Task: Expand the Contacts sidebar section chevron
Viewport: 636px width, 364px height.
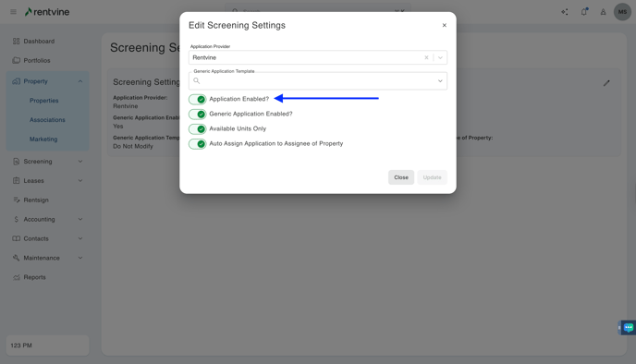Action: [x=80, y=238]
